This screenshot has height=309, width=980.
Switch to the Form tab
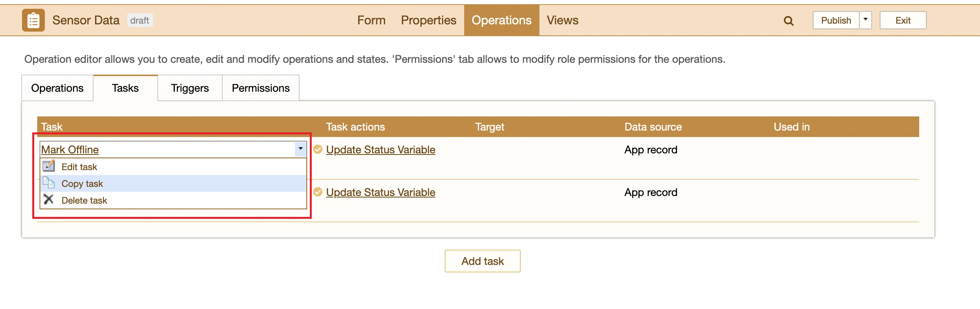(x=371, y=20)
